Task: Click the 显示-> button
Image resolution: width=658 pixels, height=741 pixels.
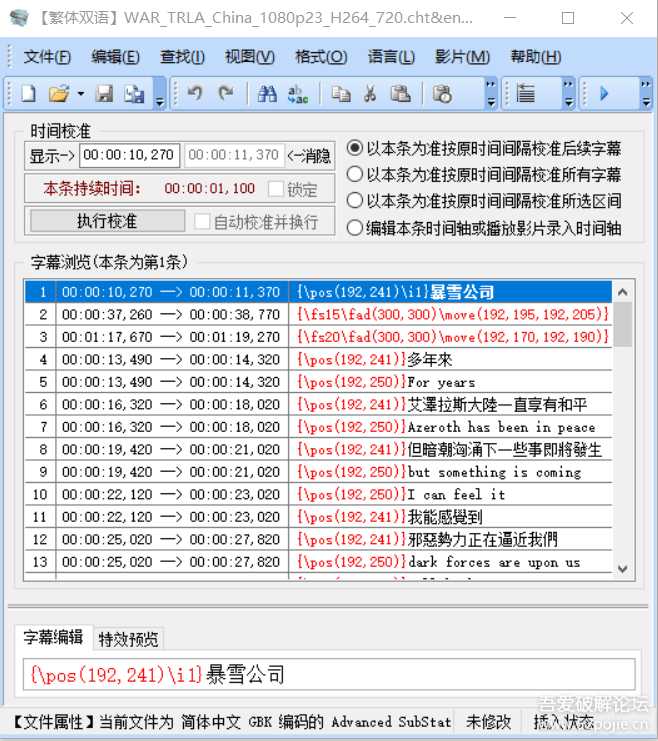Action: [x=52, y=156]
